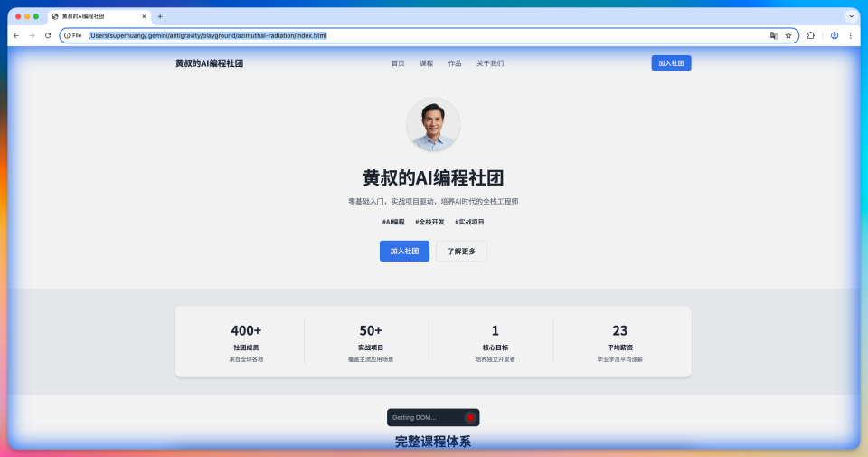Open a new tab with the plus icon
The image size is (868, 457).
click(x=160, y=16)
